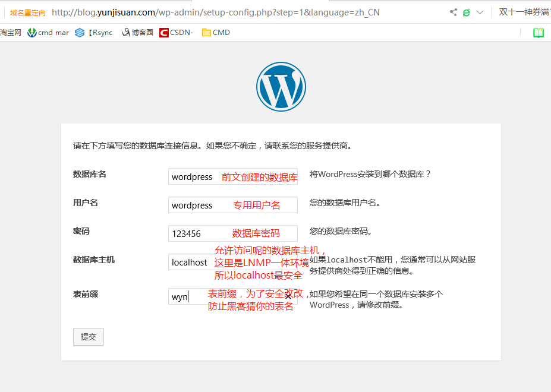Click the 双十一神券 promo text
551x392 pixels.
(x=525, y=12)
